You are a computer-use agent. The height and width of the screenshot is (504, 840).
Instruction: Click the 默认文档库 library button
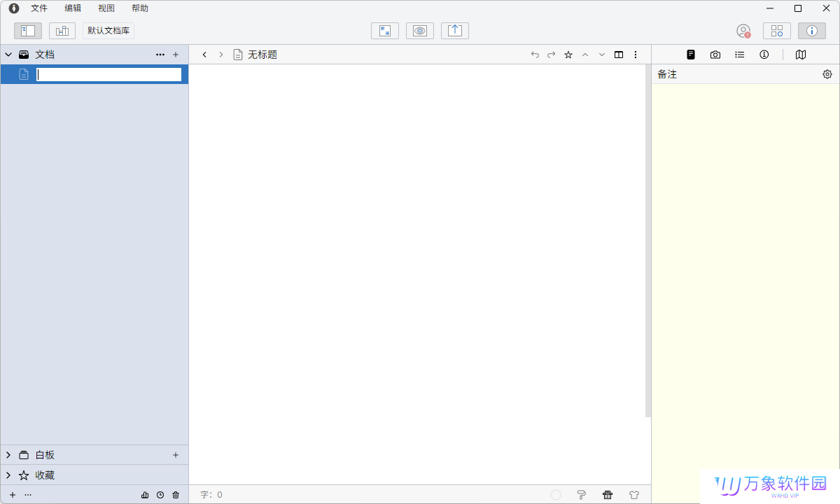click(x=108, y=31)
